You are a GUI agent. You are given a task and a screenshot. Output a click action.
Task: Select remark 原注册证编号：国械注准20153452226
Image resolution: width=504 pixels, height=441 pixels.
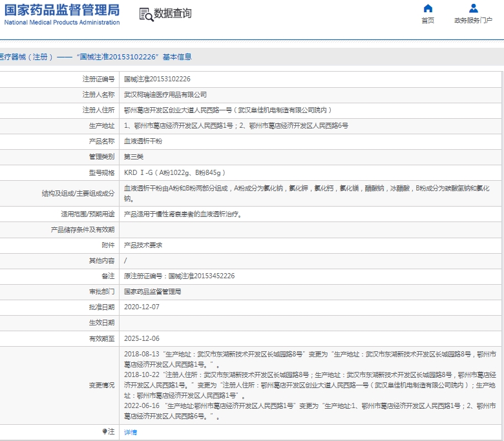click(x=180, y=276)
